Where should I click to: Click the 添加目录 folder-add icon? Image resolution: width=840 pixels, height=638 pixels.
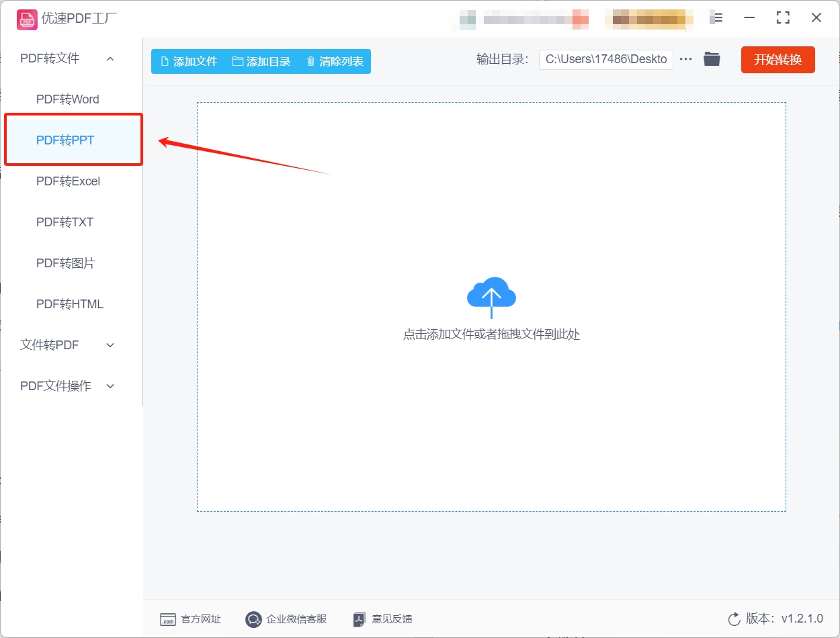237,60
